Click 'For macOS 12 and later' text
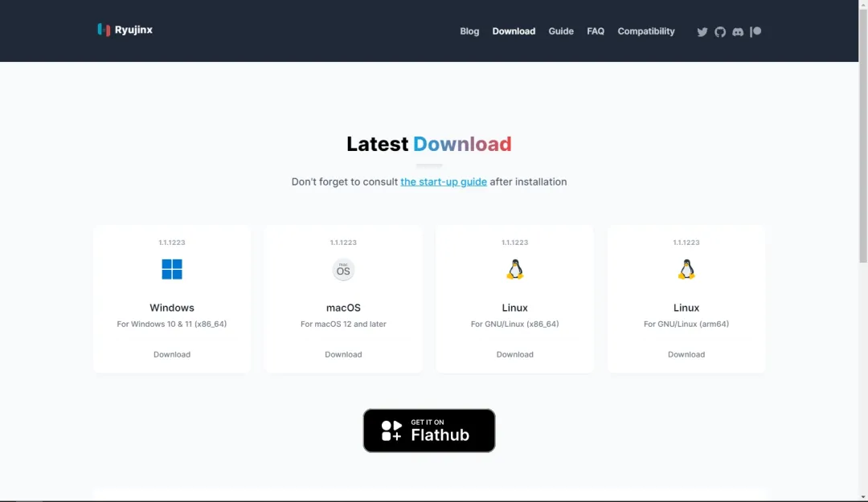868x502 pixels. [343, 324]
